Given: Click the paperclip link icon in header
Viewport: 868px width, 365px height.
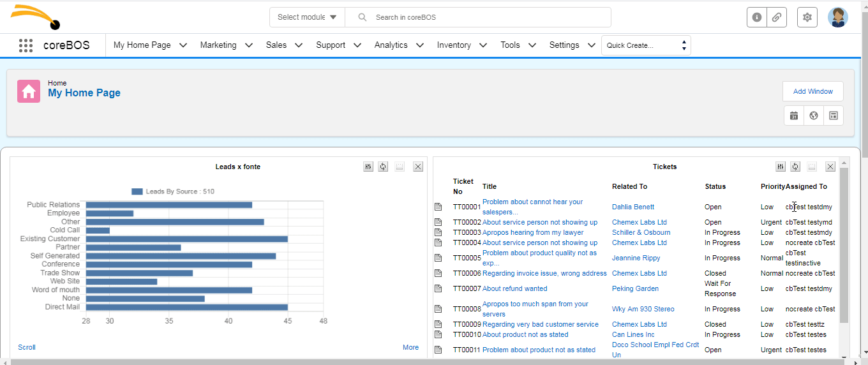Looking at the screenshot, I should coord(776,17).
